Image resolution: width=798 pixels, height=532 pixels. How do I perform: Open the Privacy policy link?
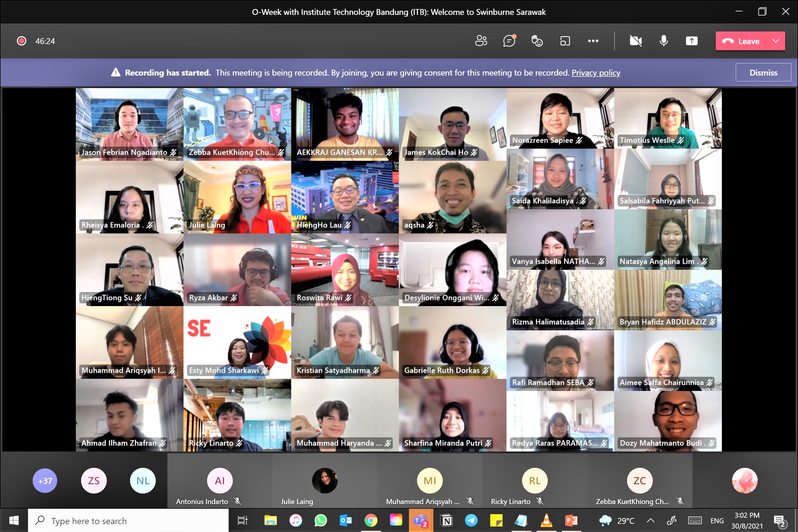(x=596, y=73)
